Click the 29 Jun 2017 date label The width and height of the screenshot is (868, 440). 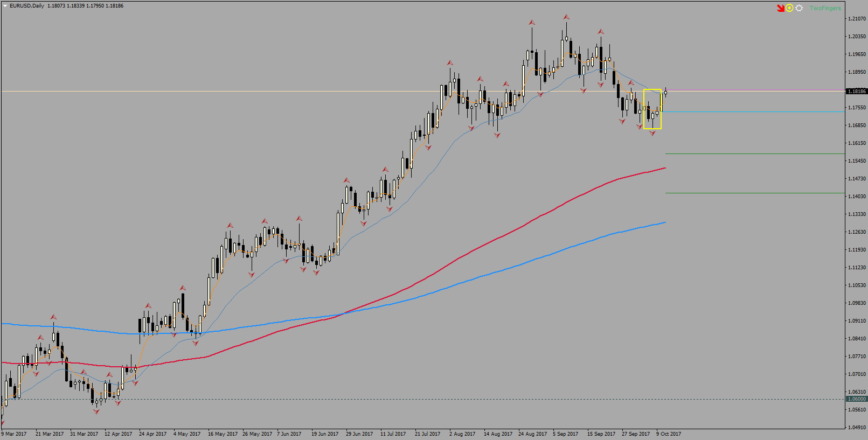tap(359, 434)
